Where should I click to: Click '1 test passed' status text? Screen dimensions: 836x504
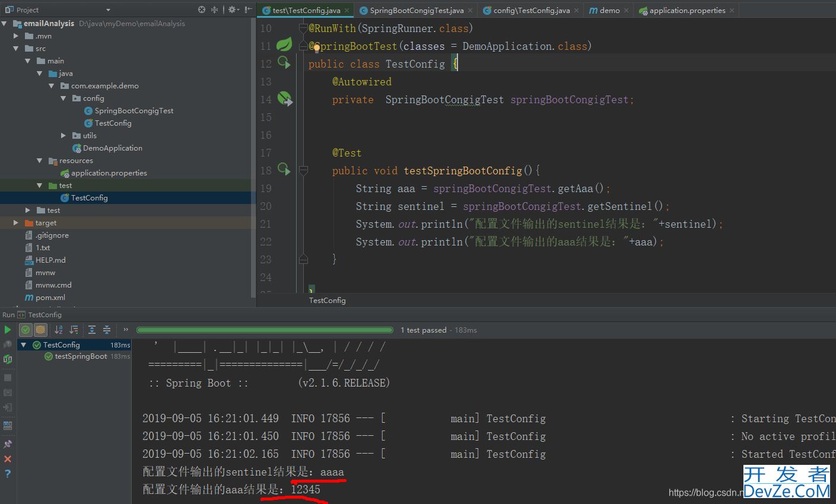click(423, 330)
